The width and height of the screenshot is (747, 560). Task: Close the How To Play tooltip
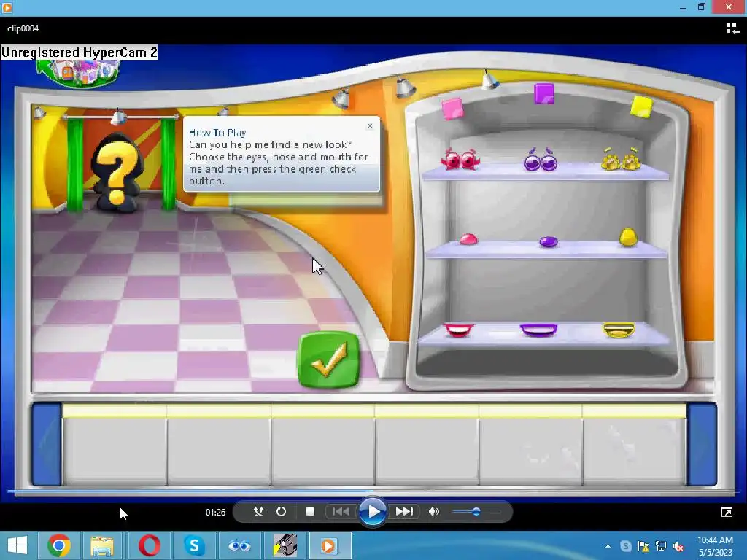(x=370, y=125)
